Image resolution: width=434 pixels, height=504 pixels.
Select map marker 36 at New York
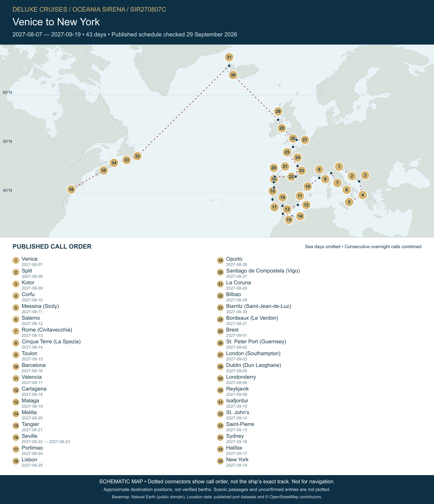pyautogui.click(x=71, y=189)
